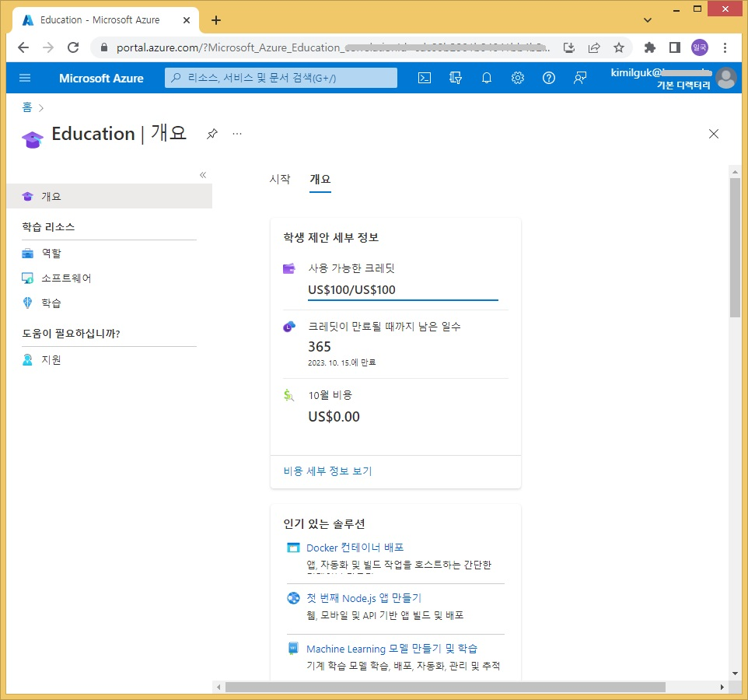
Task: Open 지원 in sidebar
Action: point(51,360)
